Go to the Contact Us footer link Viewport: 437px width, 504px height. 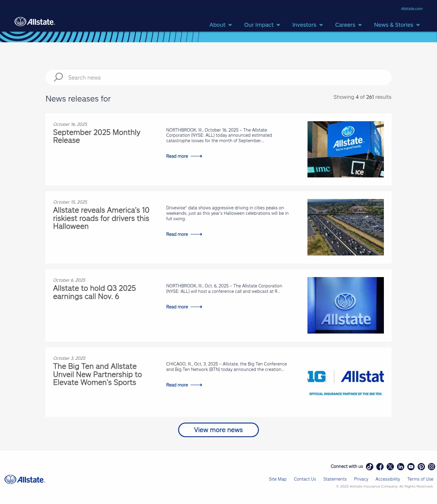coord(305,479)
